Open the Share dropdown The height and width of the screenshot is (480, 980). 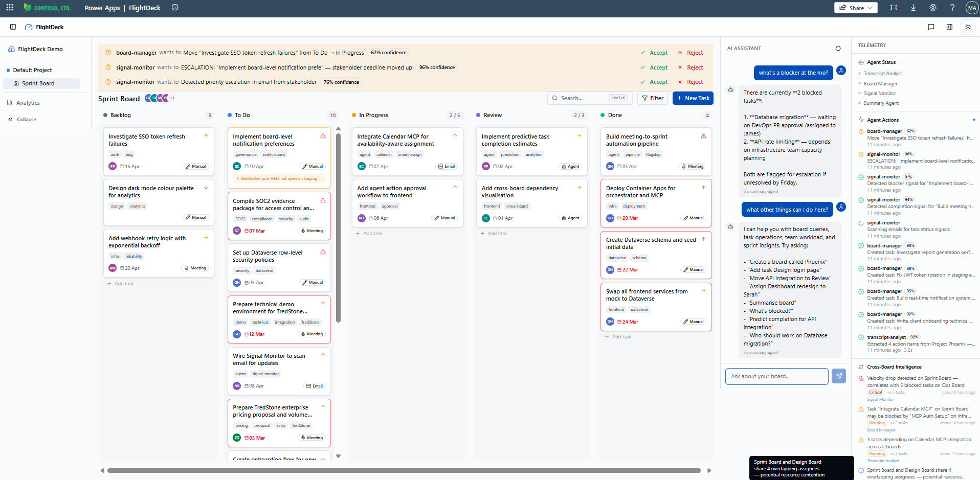pos(856,8)
